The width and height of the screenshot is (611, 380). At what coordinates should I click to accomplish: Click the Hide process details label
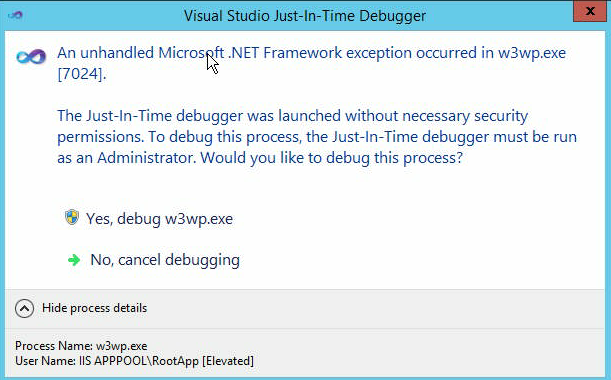coord(94,308)
